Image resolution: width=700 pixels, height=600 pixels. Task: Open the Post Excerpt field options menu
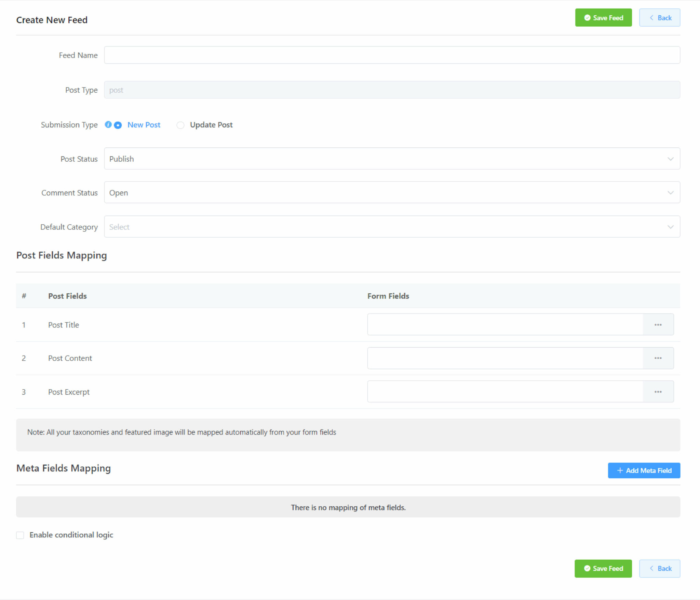coord(658,391)
